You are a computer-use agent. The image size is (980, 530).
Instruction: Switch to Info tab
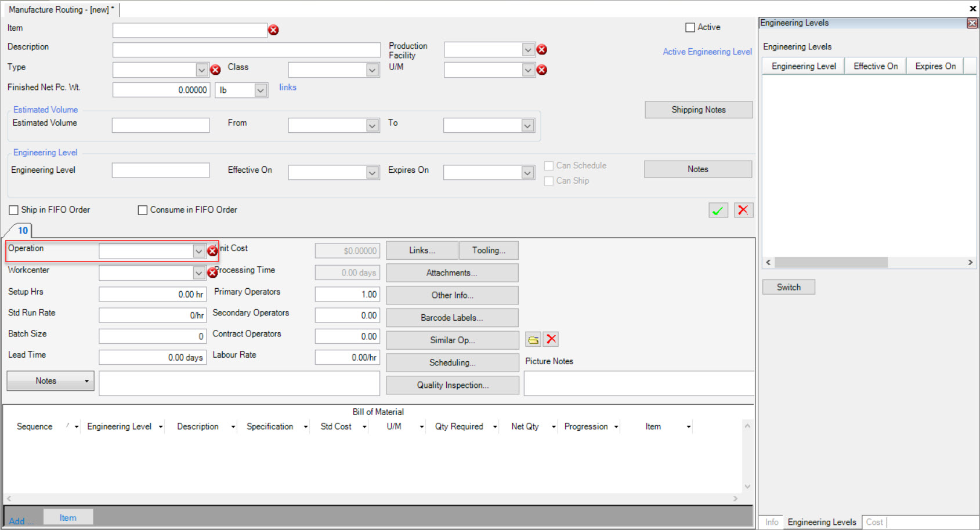pos(771,522)
